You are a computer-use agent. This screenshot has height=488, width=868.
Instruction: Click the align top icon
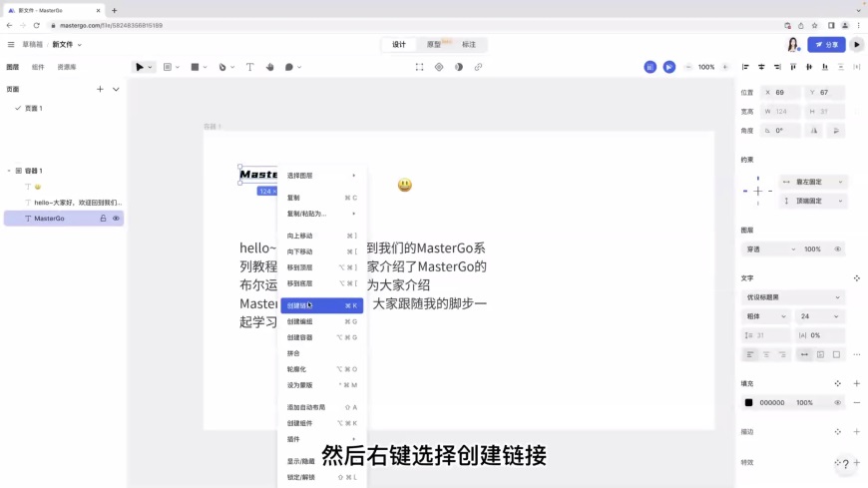(793, 67)
